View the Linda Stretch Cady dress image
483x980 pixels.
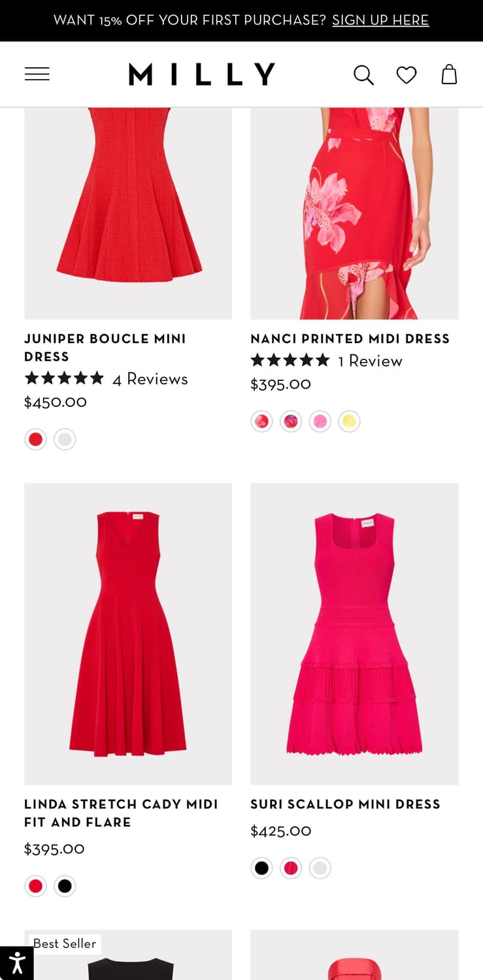coord(128,633)
